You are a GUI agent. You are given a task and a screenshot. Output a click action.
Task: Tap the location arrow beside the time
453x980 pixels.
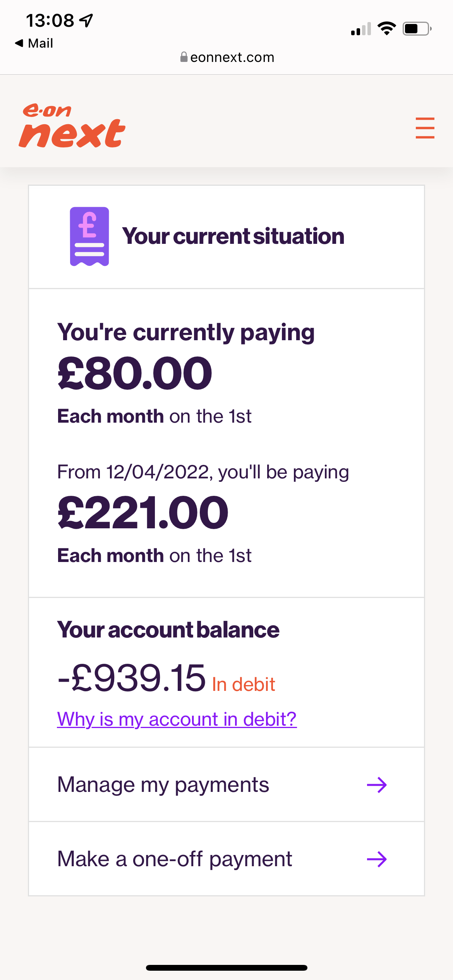tap(86, 21)
